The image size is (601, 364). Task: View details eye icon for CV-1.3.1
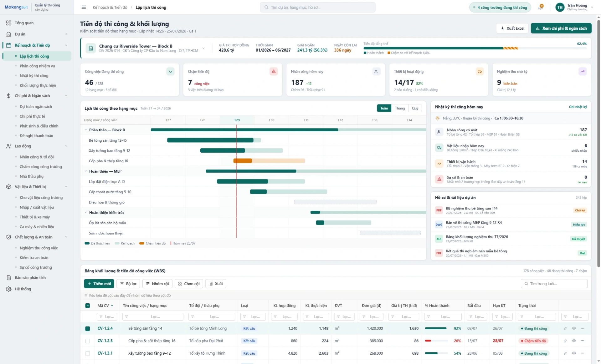point(574,353)
